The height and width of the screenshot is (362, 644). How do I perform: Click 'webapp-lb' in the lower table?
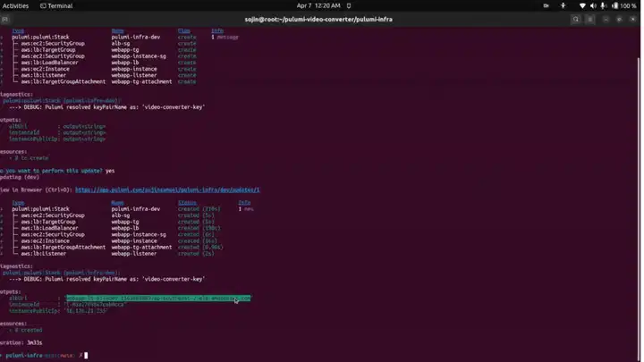[x=125, y=228]
